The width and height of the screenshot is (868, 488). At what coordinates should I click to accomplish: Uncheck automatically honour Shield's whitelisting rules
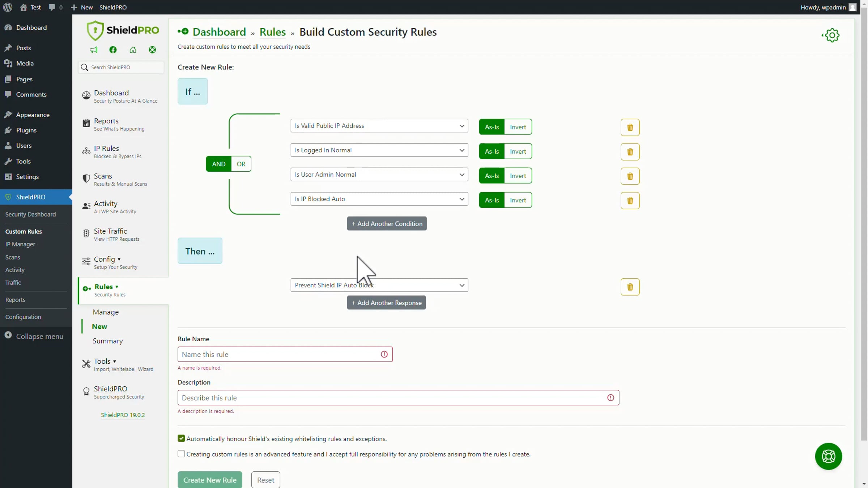tap(181, 438)
